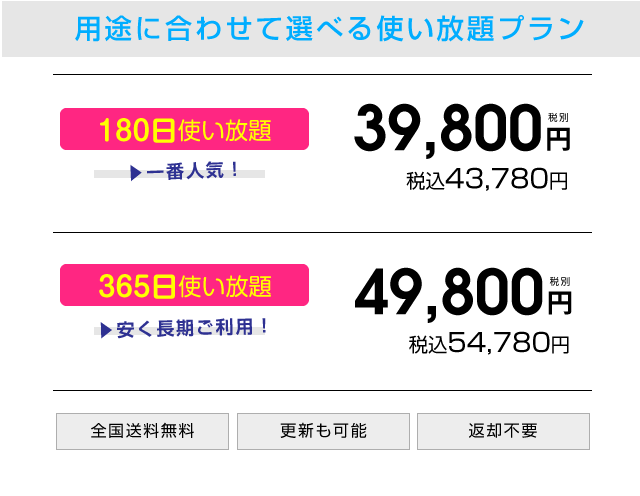Screen dimensions: 640x496
Task: Select the 安く長期ご利用！ label text
Action: tap(193, 328)
